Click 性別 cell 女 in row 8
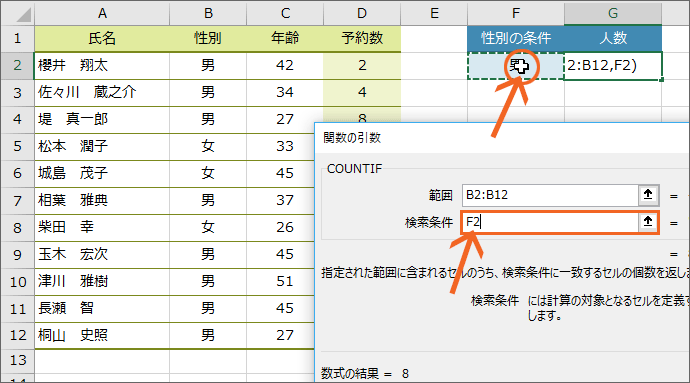Screen dimensions: 690x383 pyautogui.click(x=208, y=228)
